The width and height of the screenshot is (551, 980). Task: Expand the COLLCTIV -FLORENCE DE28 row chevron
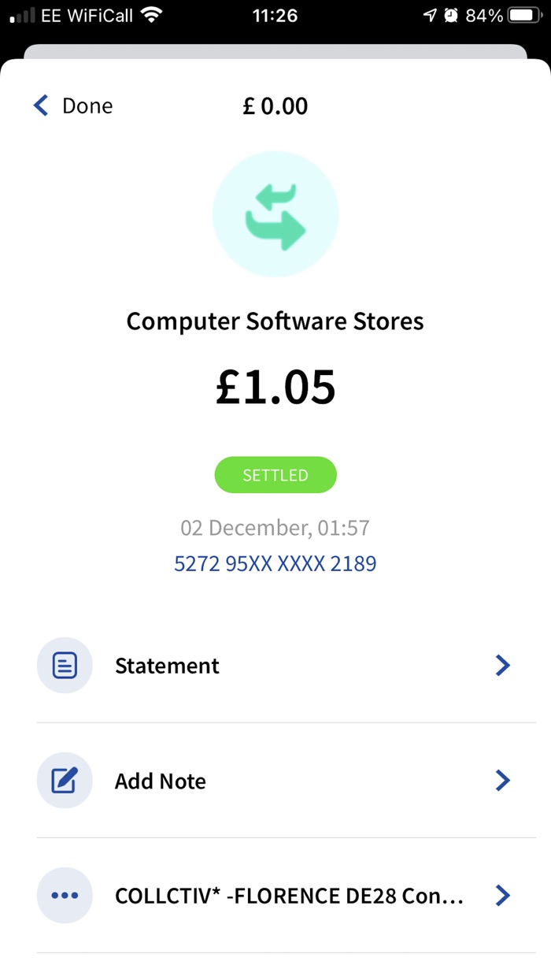(502, 895)
